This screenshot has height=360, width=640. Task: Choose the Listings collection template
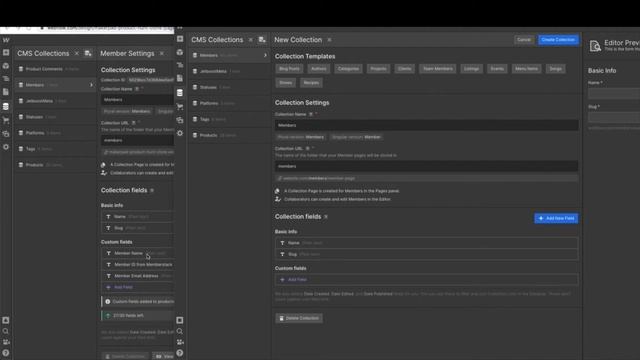(471, 69)
